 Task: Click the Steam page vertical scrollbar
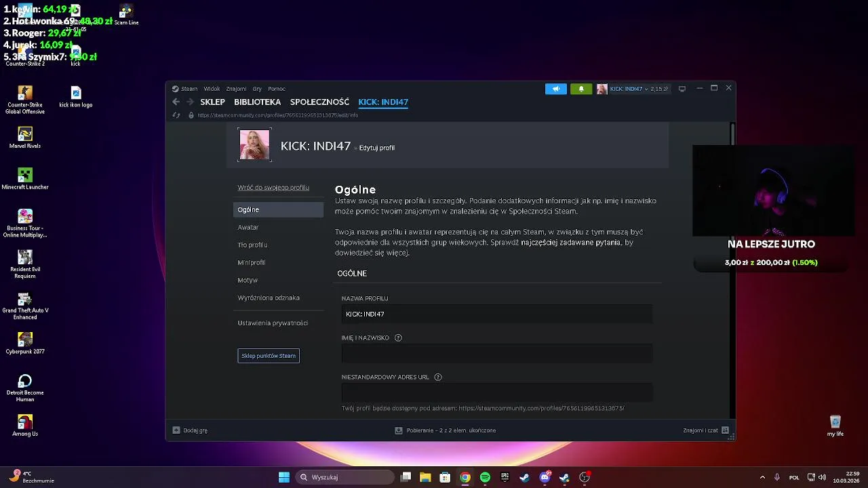point(732,134)
